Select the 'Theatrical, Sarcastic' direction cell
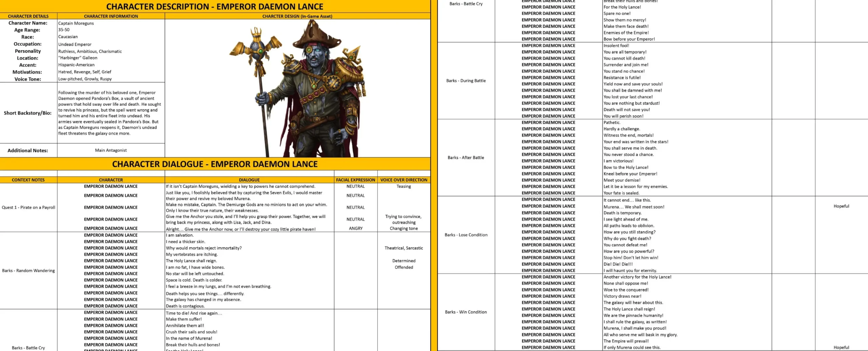The image size is (868, 351). pos(403,248)
